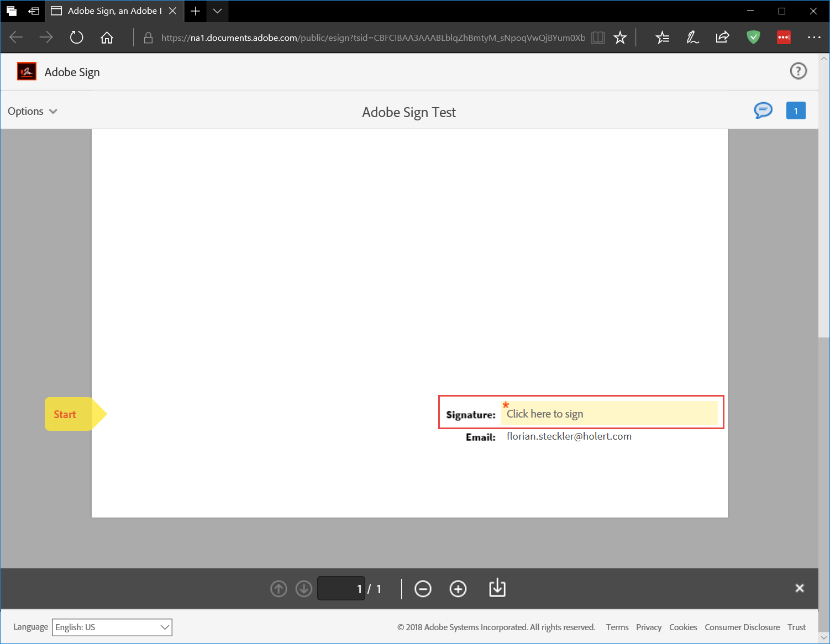Open browser Settings and more ellipsis

click(814, 38)
